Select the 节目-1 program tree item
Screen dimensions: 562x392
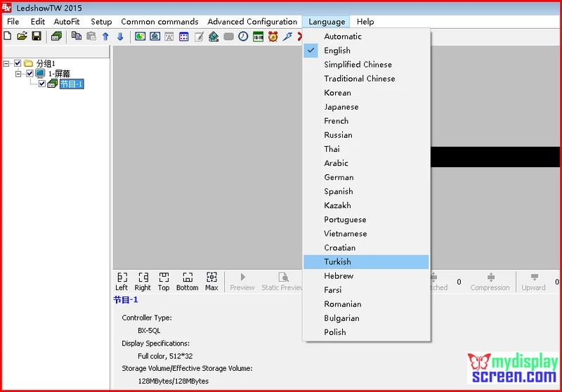click(72, 84)
